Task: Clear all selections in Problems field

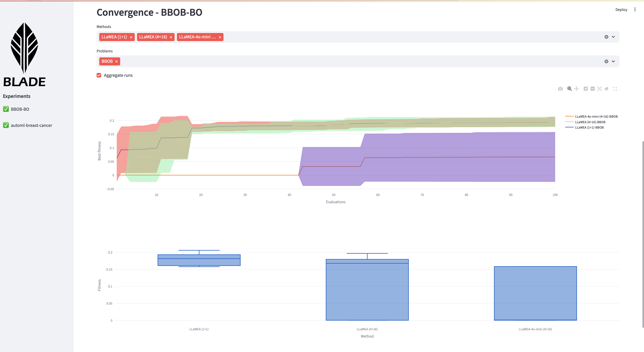Action: tap(606, 61)
